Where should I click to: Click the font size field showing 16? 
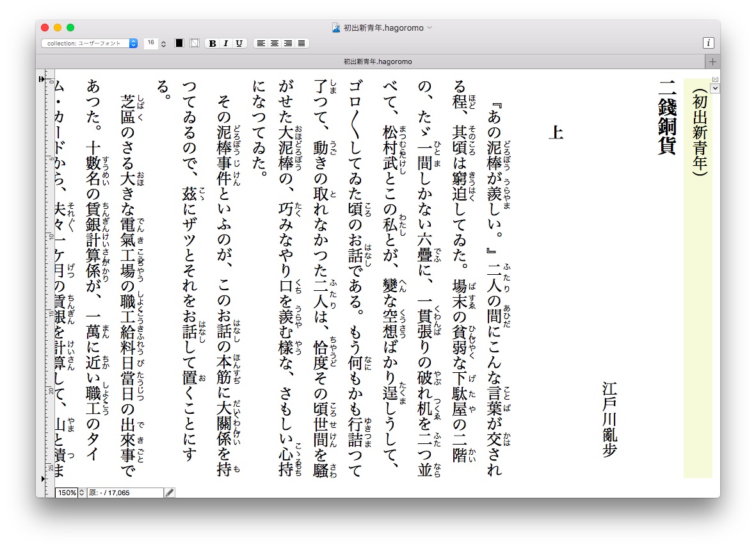click(x=151, y=43)
